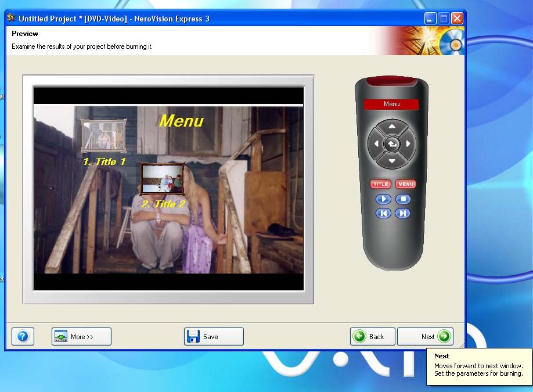The height and width of the screenshot is (392, 533).
Task: Select the Title 2 thumbnail in menu
Action: point(163,179)
